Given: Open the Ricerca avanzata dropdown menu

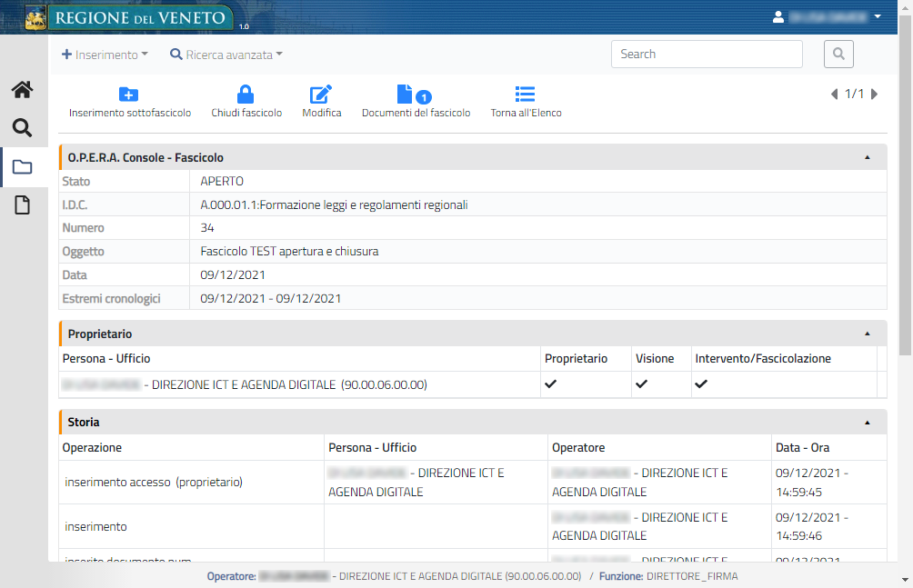Looking at the screenshot, I should coord(226,55).
